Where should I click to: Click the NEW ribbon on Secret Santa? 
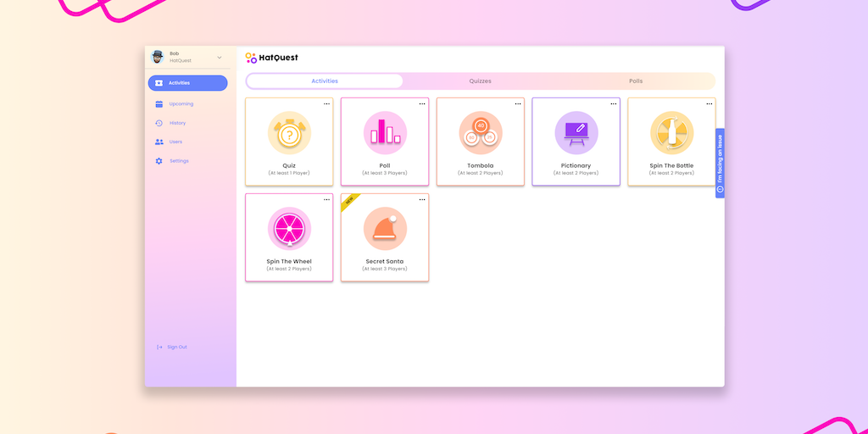pyautogui.click(x=349, y=202)
